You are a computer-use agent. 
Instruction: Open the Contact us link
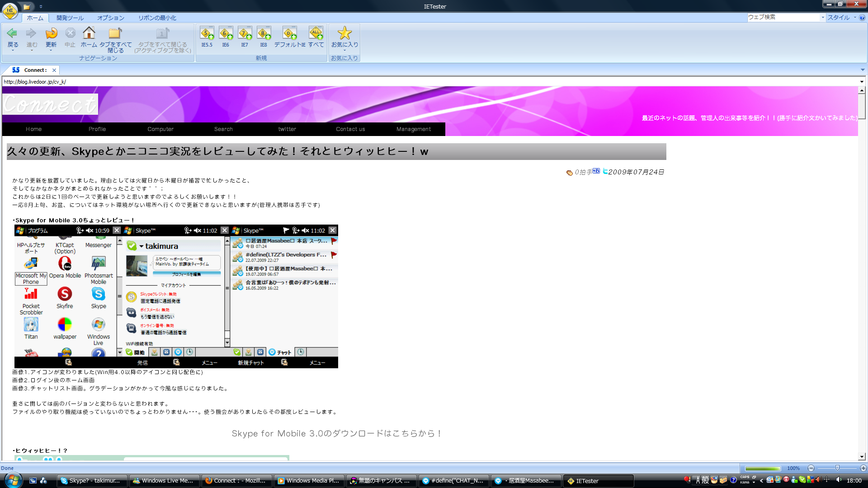350,129
